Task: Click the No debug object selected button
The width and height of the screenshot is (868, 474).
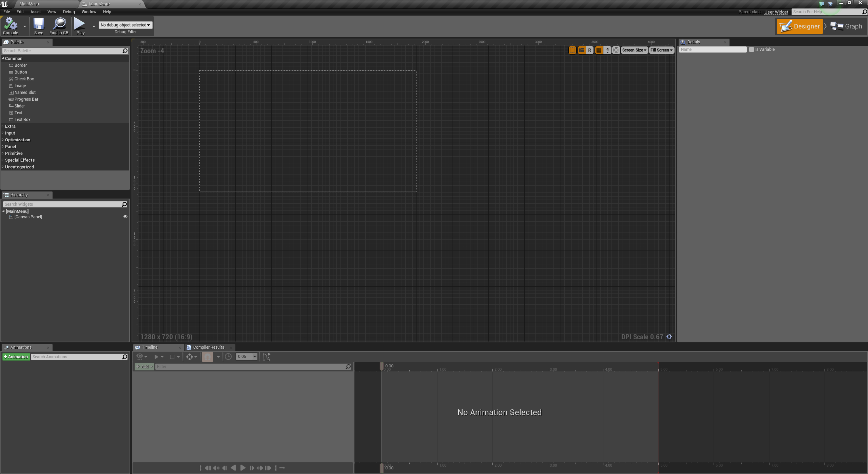Action: coord(124,25)
